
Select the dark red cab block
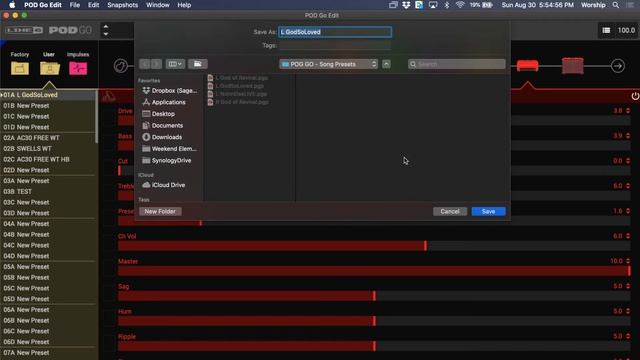click(x=573, y=66)
